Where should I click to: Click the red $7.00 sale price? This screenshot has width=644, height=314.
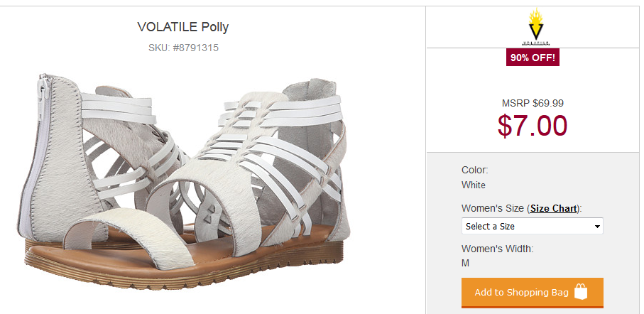tap(533, 125)
